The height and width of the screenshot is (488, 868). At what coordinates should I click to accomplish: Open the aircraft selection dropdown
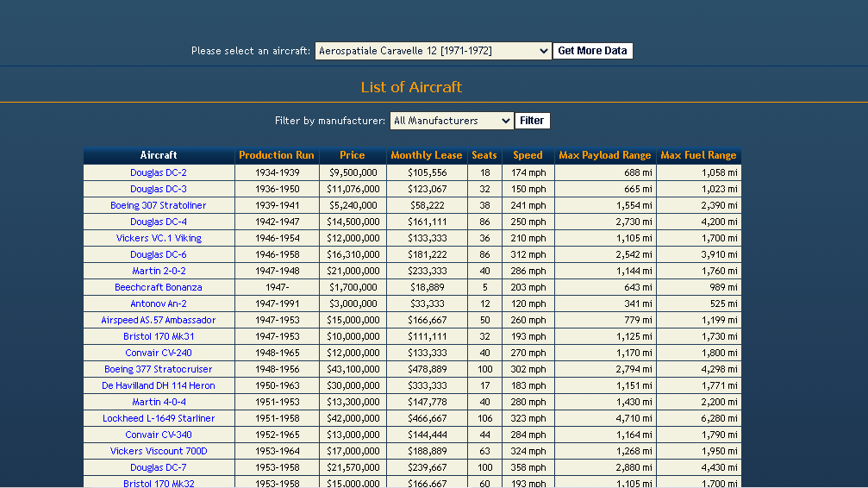433,51
